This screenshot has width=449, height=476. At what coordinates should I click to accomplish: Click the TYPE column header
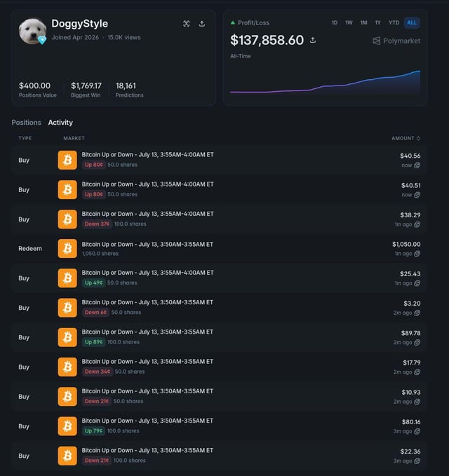(25, 138)
